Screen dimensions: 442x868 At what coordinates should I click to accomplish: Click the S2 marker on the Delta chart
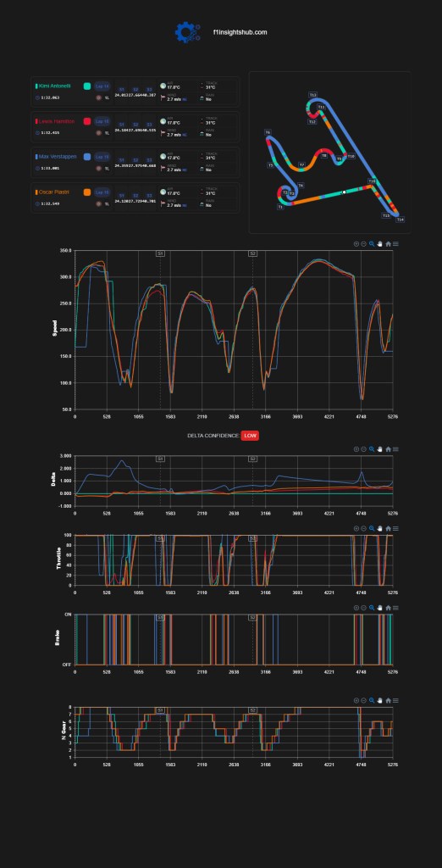pos(253,459)
